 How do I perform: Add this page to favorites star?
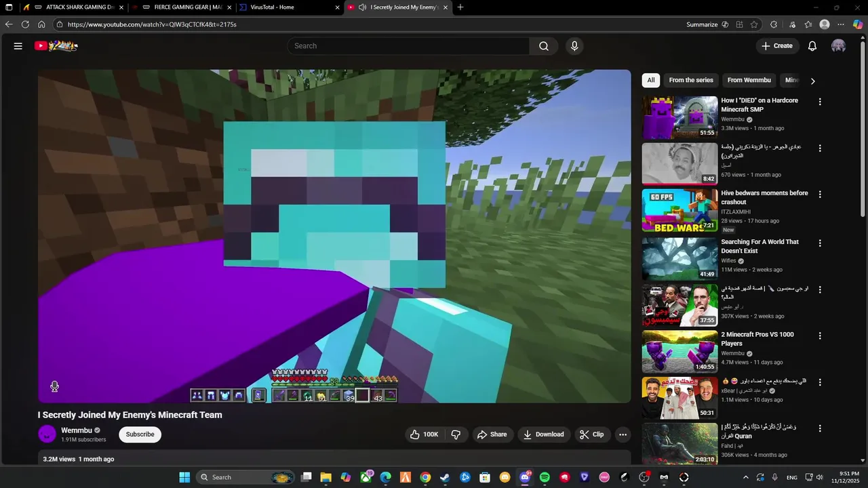(x=754, y=24)
